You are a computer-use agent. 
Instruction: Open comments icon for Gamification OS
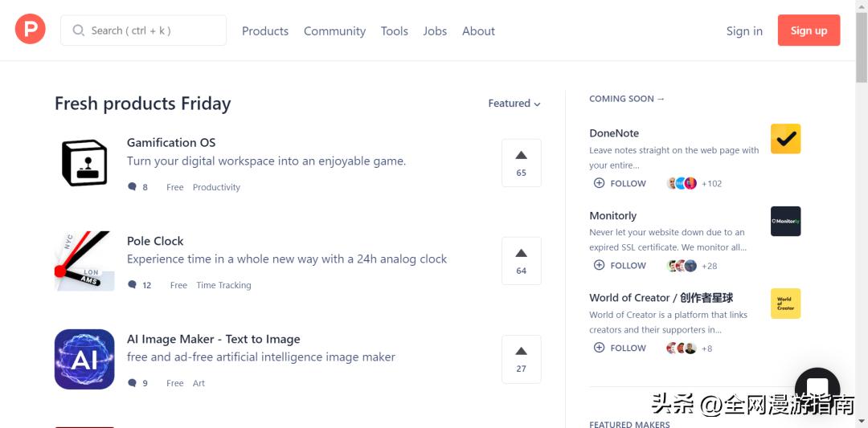click(133, 187)
